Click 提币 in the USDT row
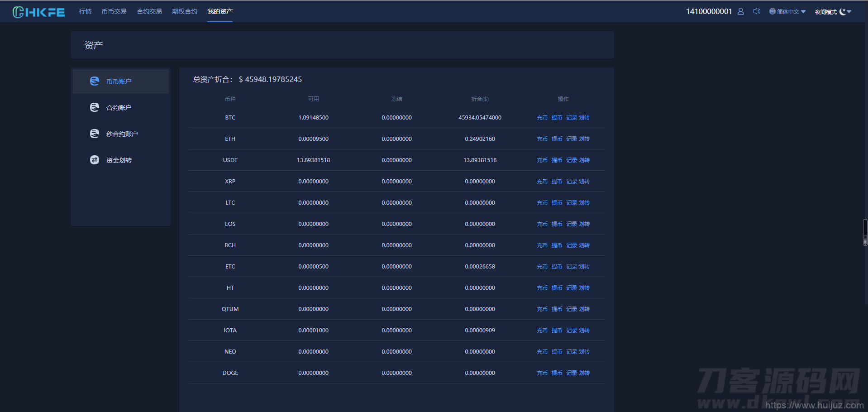The image size is (868, 412). point(557,160)
